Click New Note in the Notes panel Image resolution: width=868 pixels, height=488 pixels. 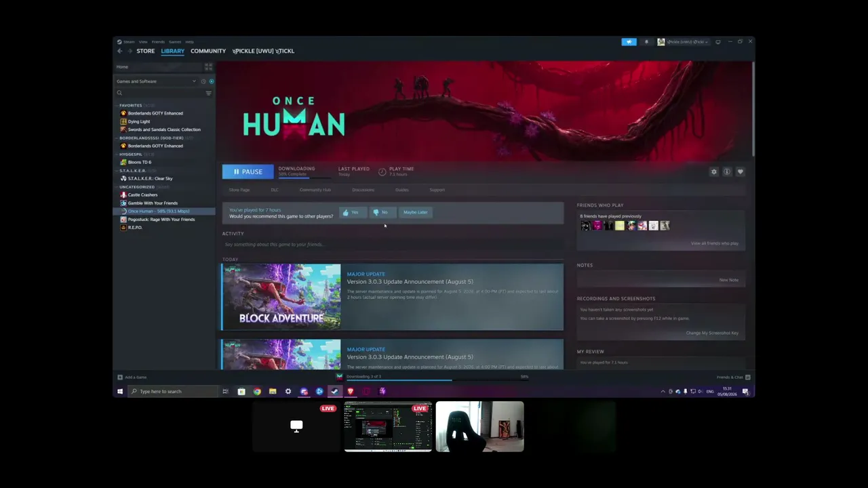[729, 280]
